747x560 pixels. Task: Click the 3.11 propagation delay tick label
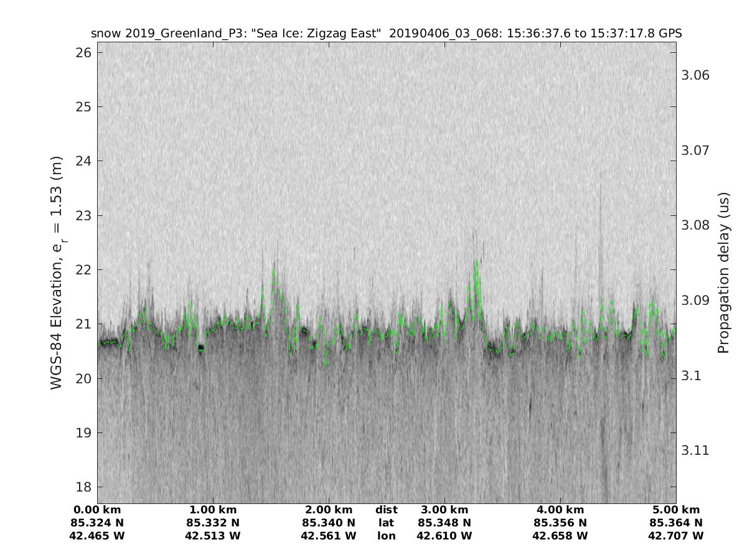coord(696,450)
